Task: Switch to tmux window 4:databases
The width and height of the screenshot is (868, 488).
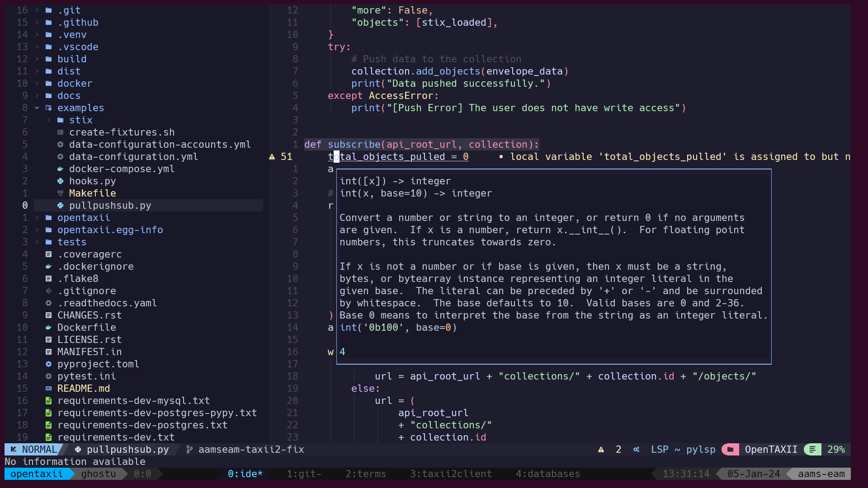Action: pyautogui.click(x=548, y=474)
